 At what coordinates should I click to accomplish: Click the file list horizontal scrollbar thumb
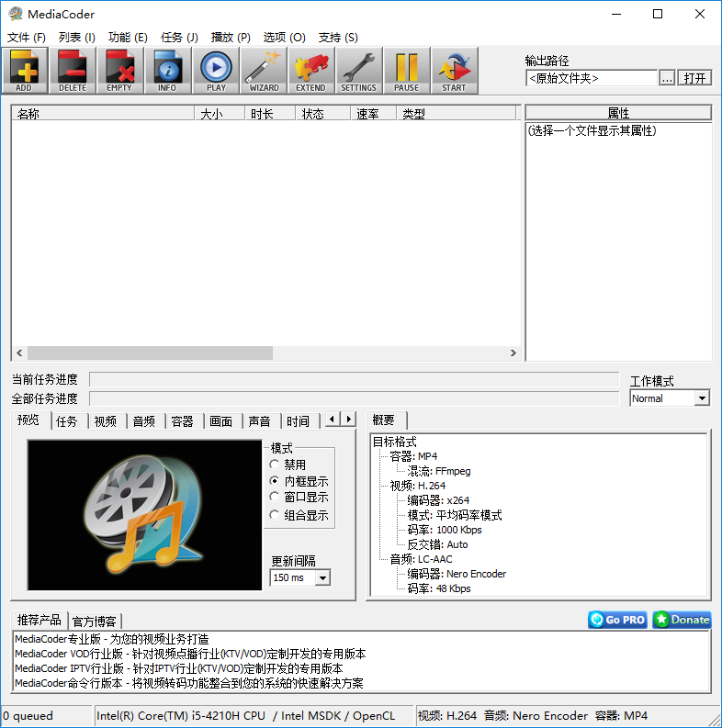tap(150, 353)
